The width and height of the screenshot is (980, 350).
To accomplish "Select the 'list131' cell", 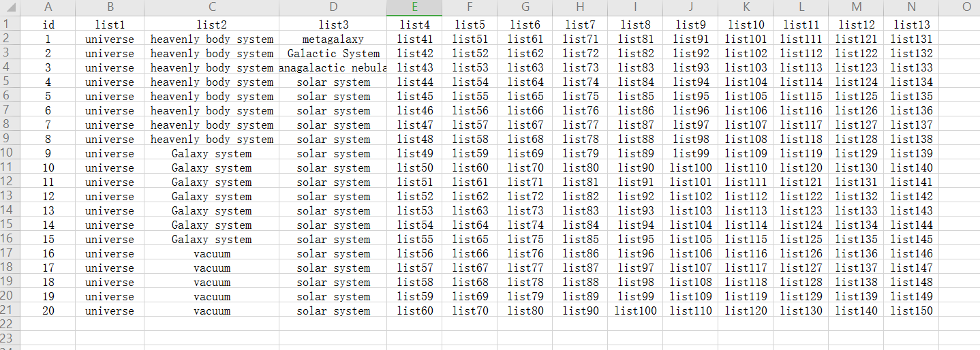I will pos(911,39).
